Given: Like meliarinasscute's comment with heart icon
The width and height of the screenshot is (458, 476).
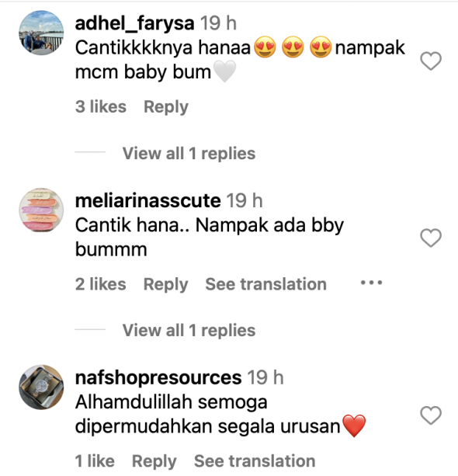Looking at the screenshot, I should 431,238.
